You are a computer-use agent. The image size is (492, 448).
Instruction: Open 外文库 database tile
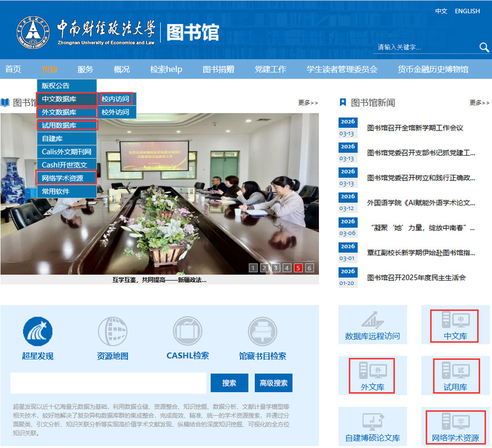point(373,376)
